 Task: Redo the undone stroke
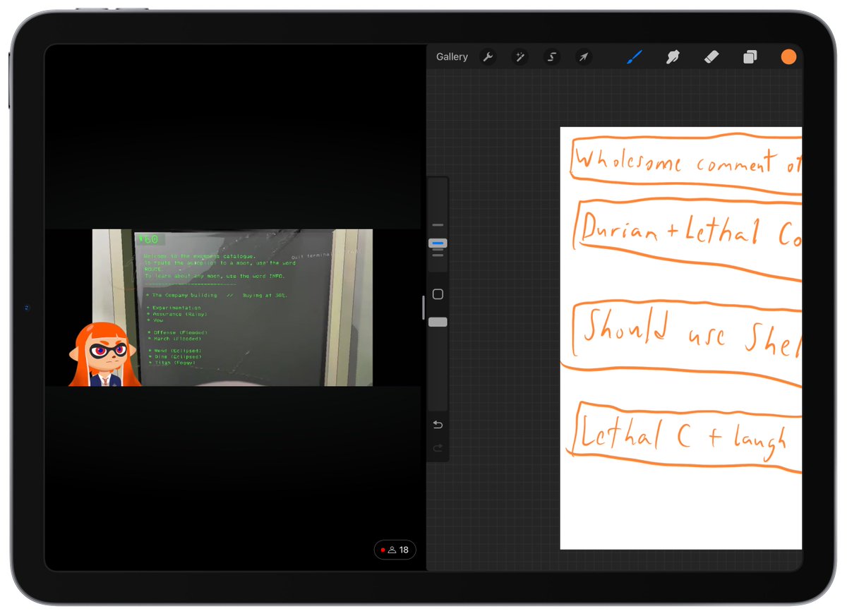point(438,448)
